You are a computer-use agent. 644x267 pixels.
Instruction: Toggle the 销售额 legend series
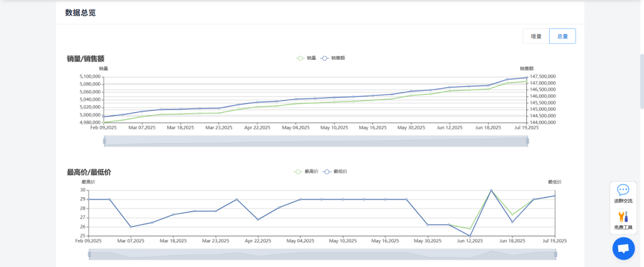pos(333,58)
